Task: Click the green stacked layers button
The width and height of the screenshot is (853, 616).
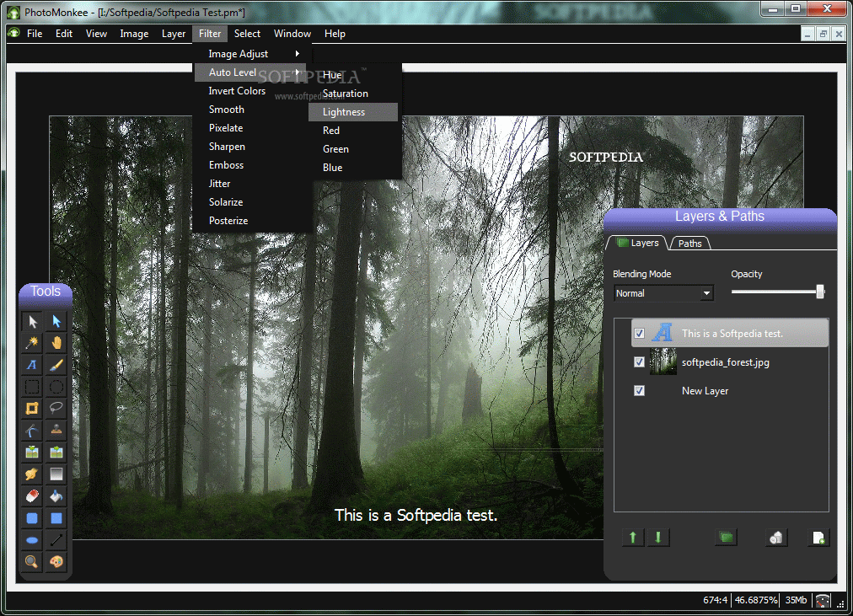Action: pyautogui.click(x=726, y=538)
